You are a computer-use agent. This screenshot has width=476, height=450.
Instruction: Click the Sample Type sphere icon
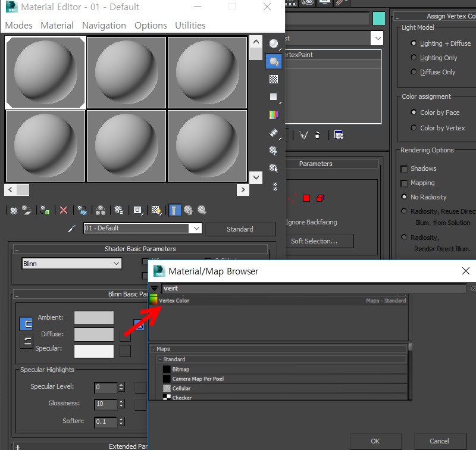coord(274,44)
